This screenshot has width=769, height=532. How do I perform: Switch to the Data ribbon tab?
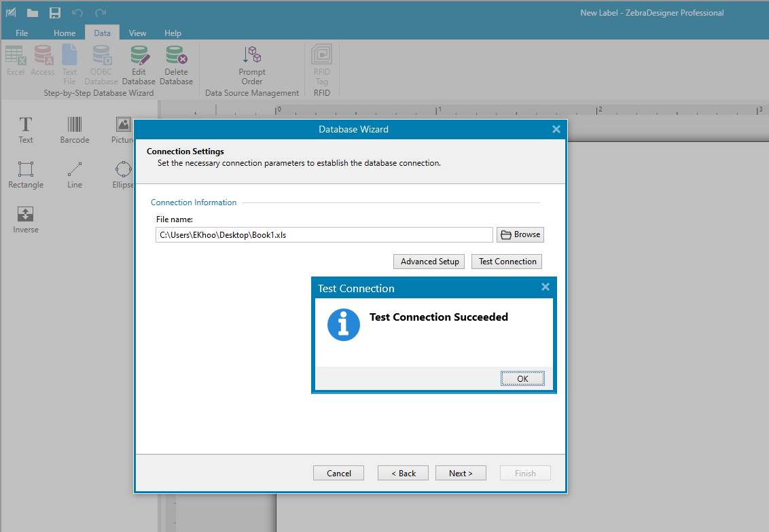(102, 33)
